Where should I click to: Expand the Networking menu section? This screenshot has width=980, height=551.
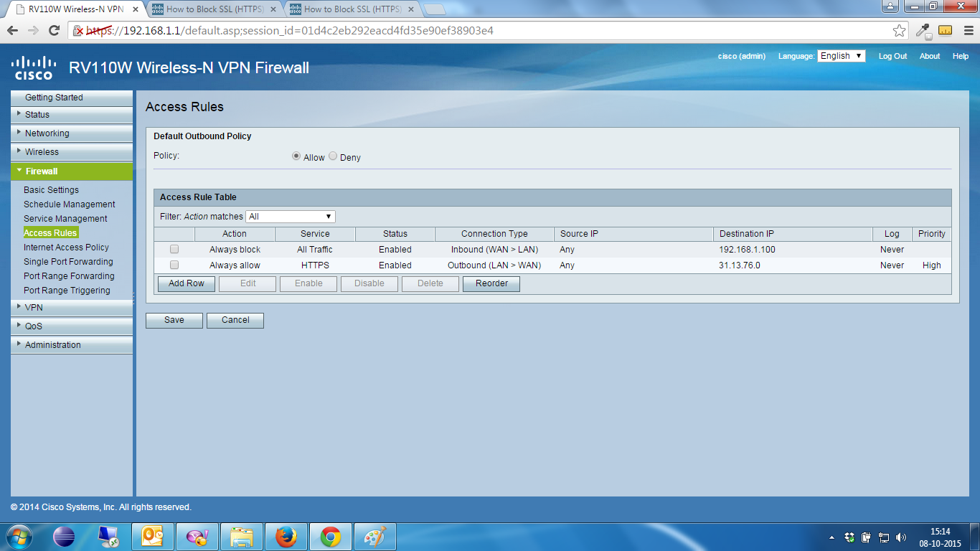point(72,133)
